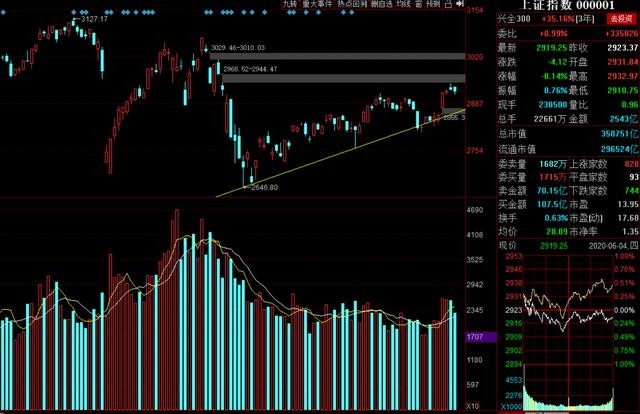This screenshot has width=640, height=414.
Task: Click the first blue diamond event marker
Action: [3, 13]
